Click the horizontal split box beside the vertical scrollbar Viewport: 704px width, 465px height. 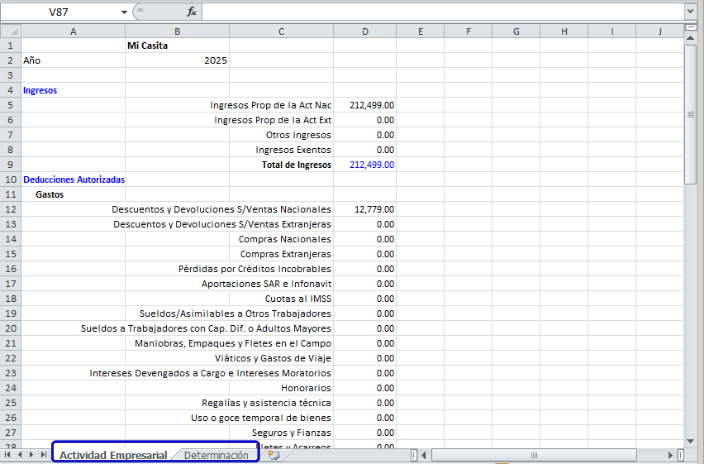pos(691,28)
